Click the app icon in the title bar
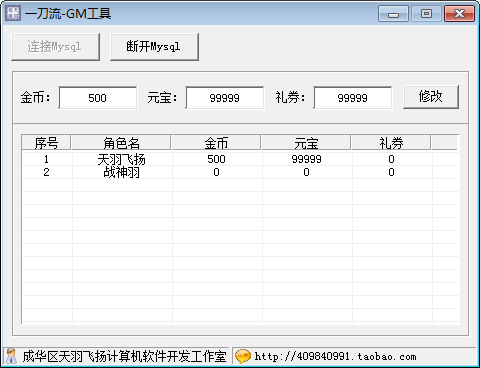Screen dimensions: 480x368 pyautogui.click(x=13, y=13)
